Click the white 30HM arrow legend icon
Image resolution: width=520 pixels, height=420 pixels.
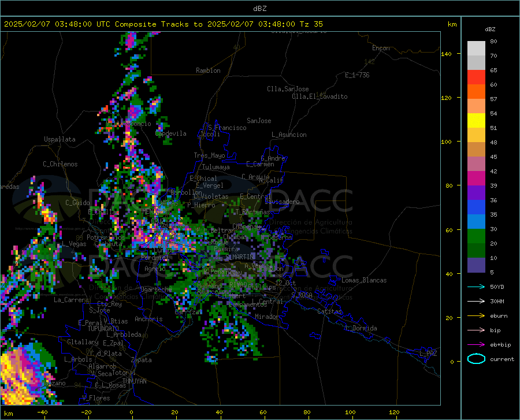[x=476, y=302]
